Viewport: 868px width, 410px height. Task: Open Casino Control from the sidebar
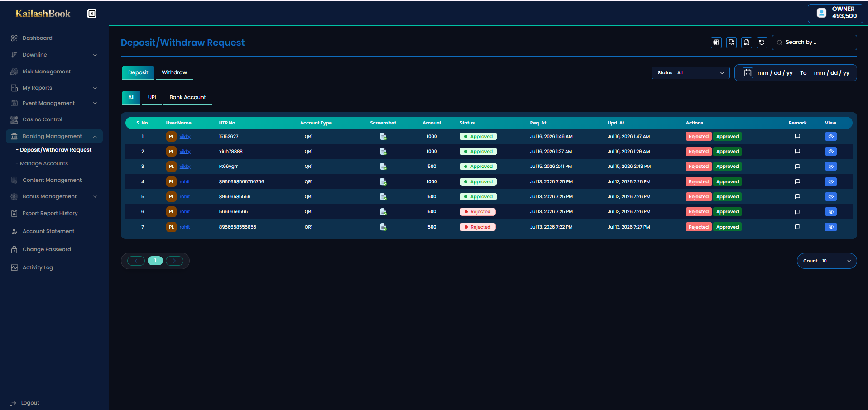[x=42, y=119]
